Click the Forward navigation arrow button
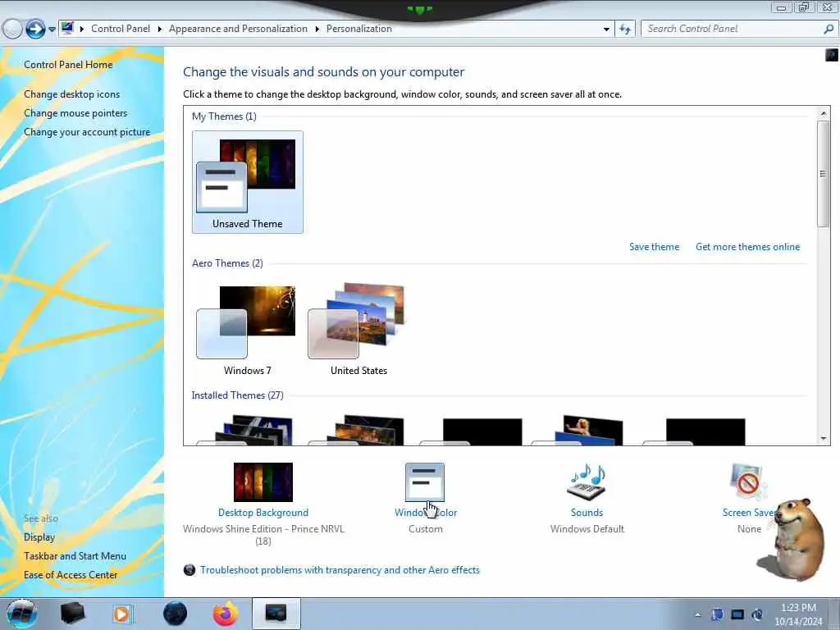Image resolution: width=840 pixels, height=630 pixels. 35,29
